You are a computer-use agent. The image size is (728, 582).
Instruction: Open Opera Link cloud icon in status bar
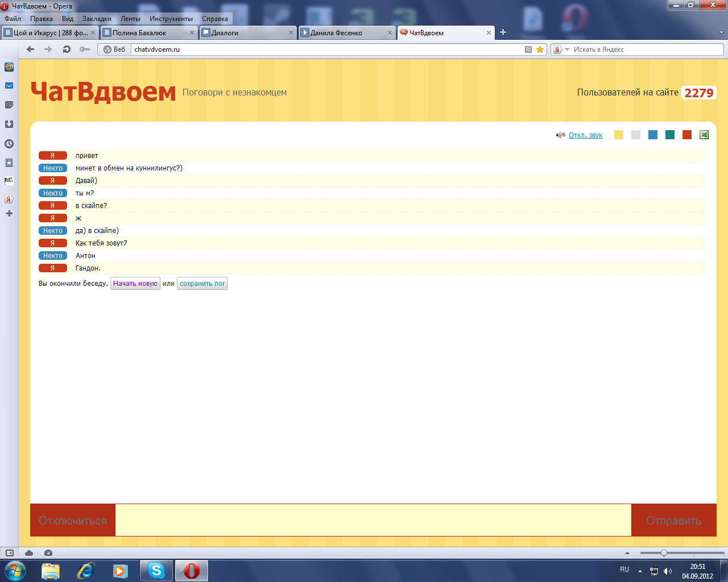point(29,553)
